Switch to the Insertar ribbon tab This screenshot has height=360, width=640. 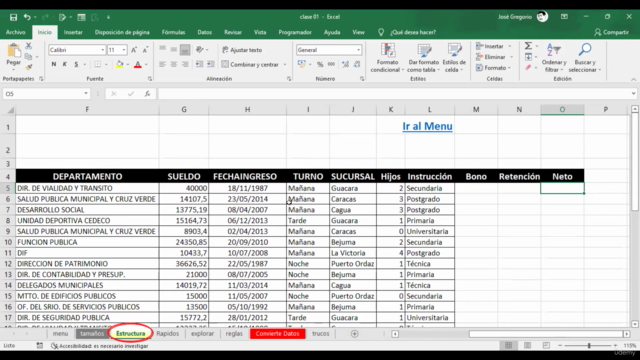click(x=73, y=32)
